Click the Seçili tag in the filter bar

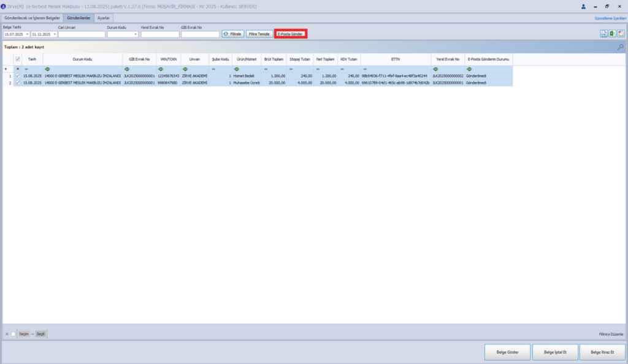[x=40, y=334]
